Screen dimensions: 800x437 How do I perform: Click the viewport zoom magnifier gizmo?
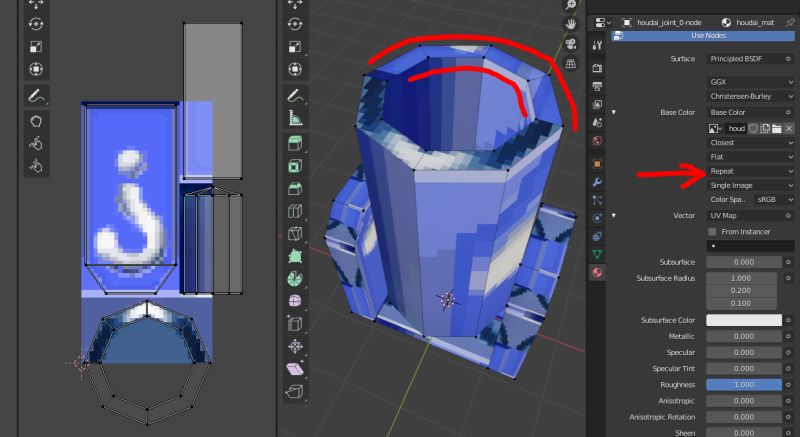[570, 5]
